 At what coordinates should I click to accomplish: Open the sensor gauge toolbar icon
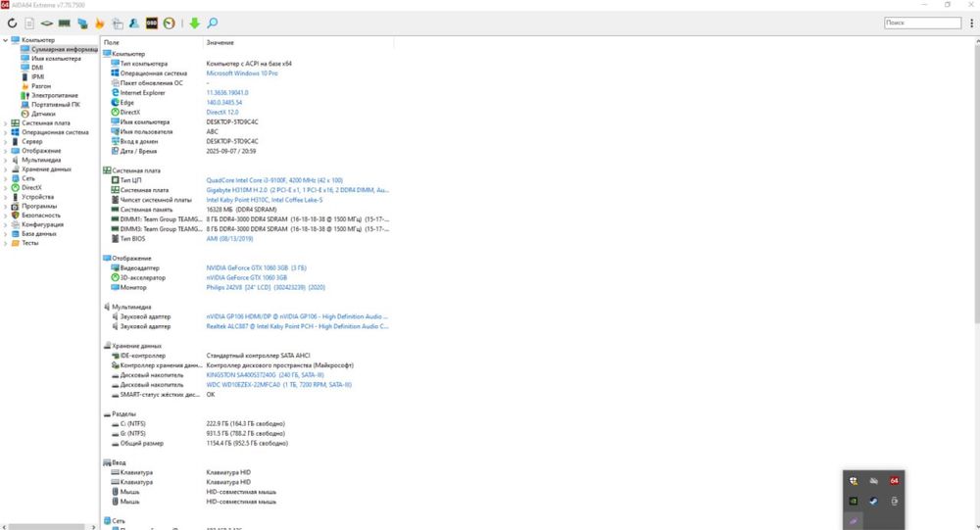tap(170, 24)
